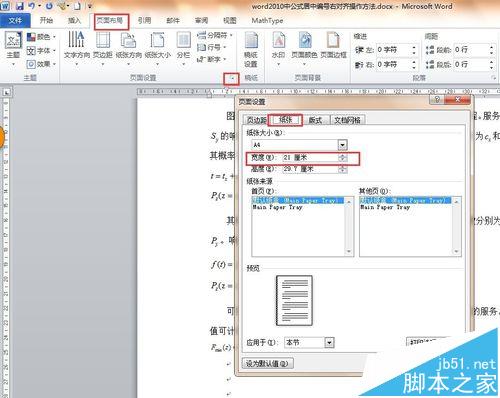Select highlighted tray in 其他页 list
Image resolution: width=500 pixels, height=398 pixels.
pos(405,200)
